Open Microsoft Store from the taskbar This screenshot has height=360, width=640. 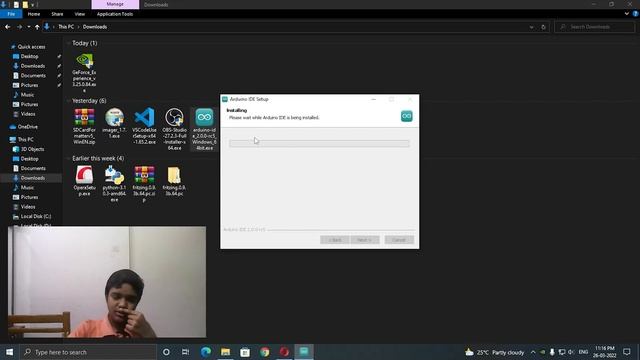click(x=245, y=352)
